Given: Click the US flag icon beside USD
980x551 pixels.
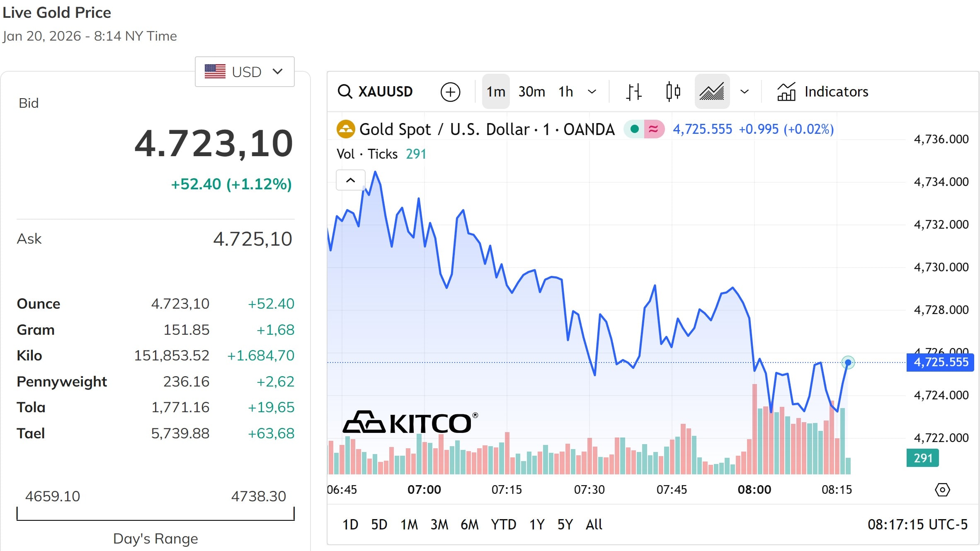Looking at the screenshot, I should (x=215, y=71).
